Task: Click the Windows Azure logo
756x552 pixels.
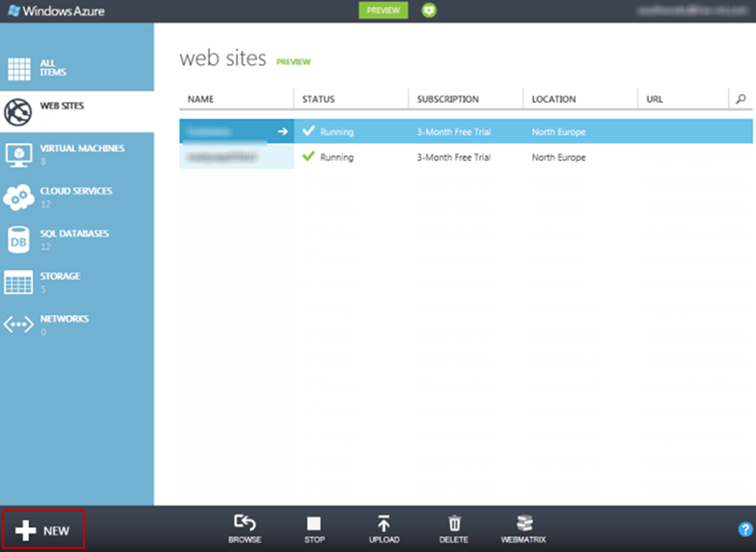Action: pos(57,11)
